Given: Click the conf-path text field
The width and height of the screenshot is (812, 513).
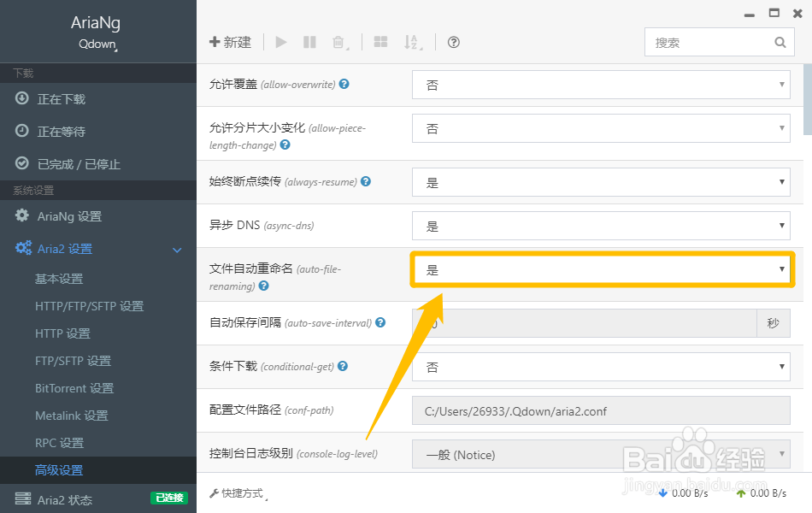Looking at the screenshot, I should pyautogui.click(x=601, y=410).
